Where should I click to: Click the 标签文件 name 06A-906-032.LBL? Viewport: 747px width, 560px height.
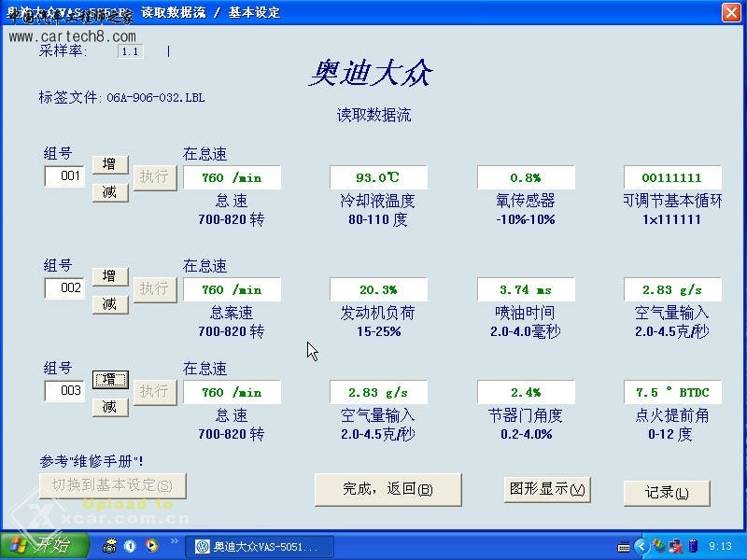156,98
